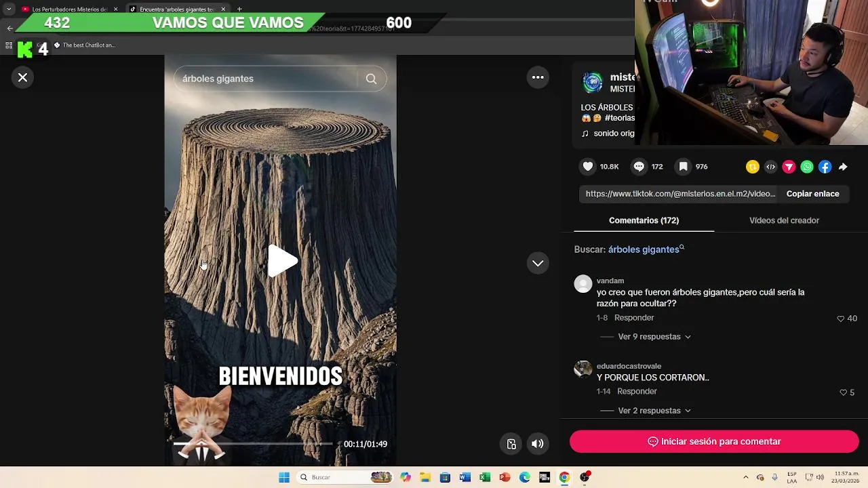Open eduardocastrovale's profile name
The height and width of the screenshot is (488, 868).
point(629,366)
